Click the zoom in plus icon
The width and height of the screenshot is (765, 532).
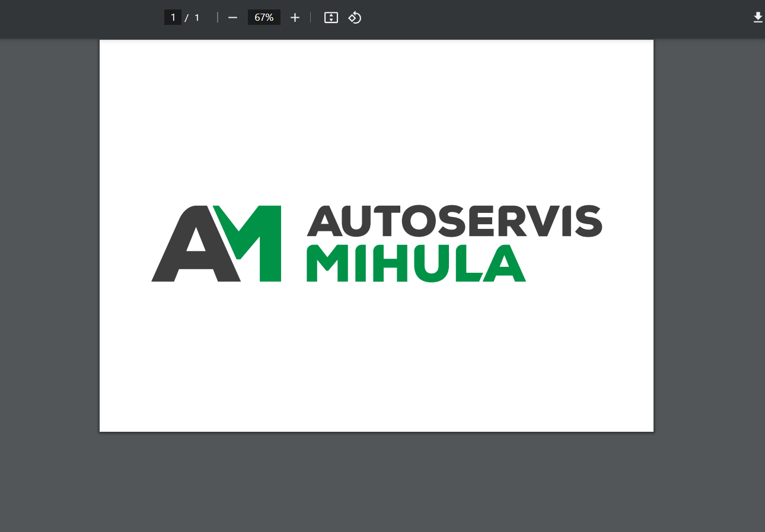295,18
